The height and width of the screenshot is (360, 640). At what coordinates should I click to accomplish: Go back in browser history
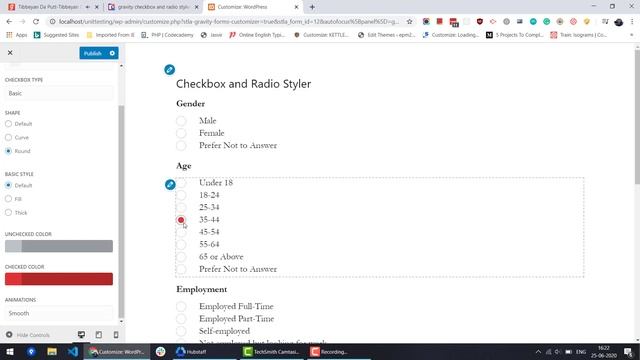(9, 22)
